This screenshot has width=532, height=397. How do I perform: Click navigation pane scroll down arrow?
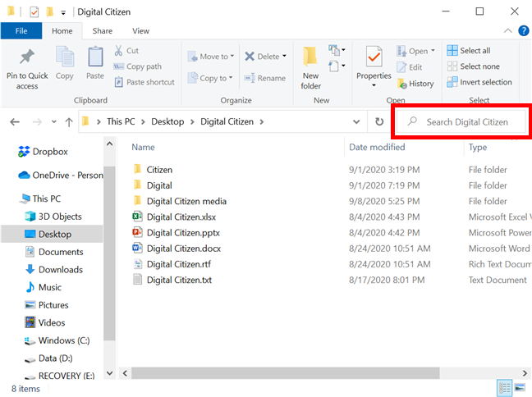pyautogui.click(x=109, y=373)
